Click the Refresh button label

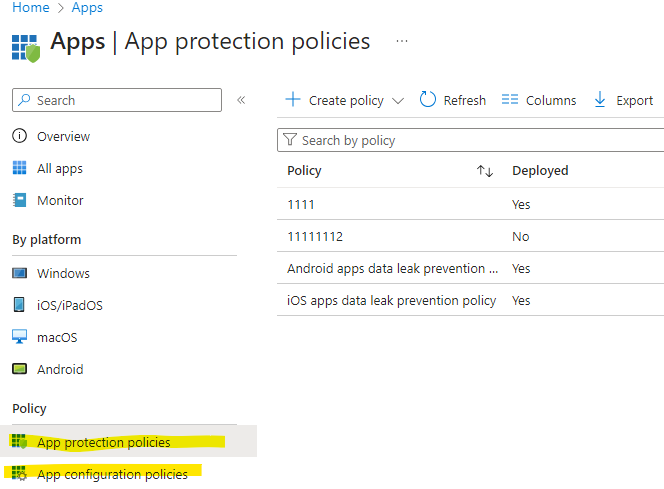tap(465, 100)
